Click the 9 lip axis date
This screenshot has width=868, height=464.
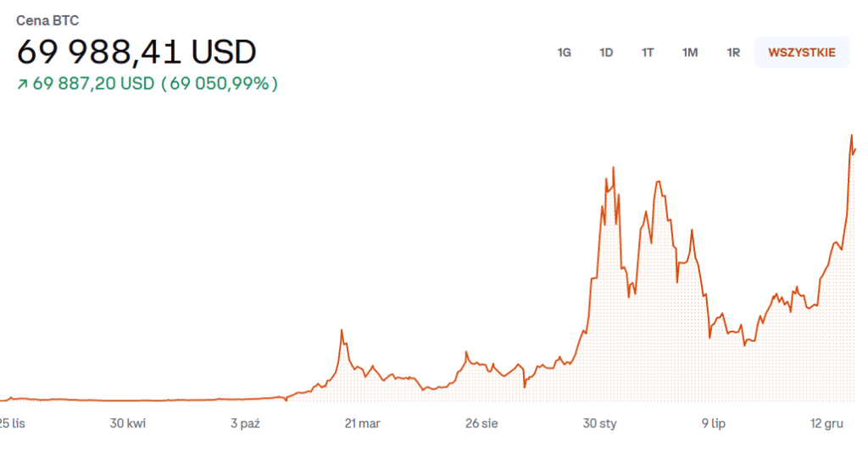tap(713, 423)
